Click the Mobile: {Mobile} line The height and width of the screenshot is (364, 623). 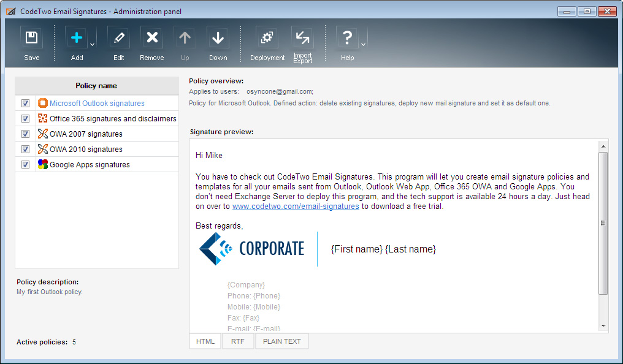(x=253, y=307)
